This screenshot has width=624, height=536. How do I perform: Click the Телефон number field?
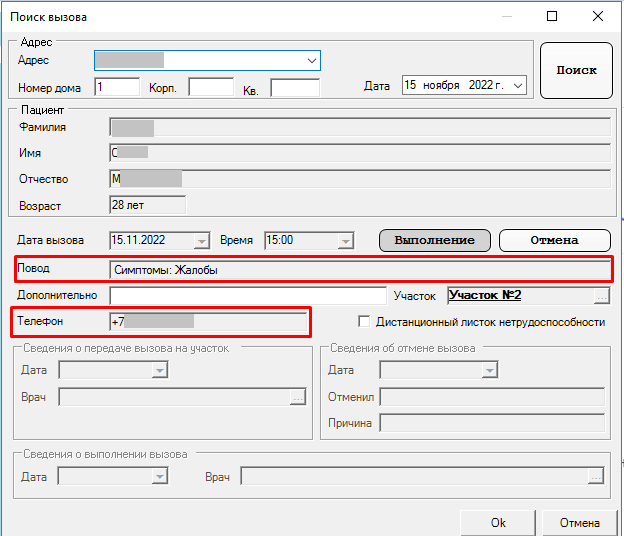click(x=208, y=322)
